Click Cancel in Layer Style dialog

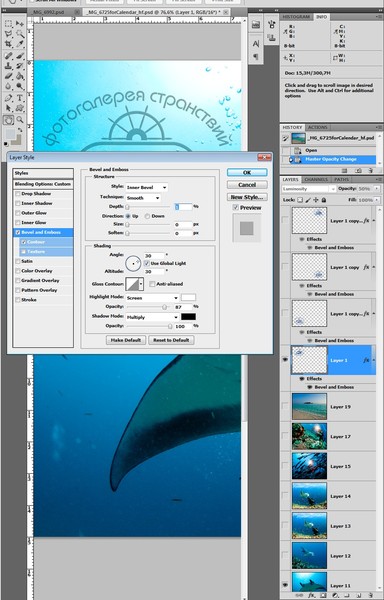click(247, 185)
